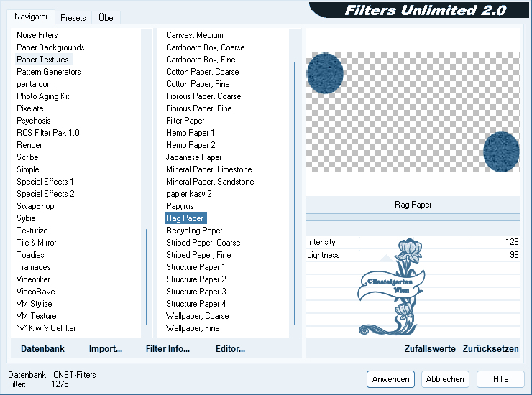This screenshot has height=395, width=532.
Task: Choose Rag Paper filter
Action: (x=185, y=218)
